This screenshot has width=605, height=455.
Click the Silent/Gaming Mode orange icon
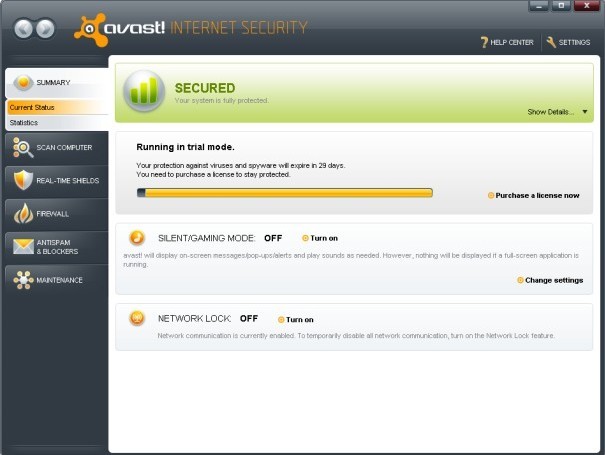pos(137,238)
